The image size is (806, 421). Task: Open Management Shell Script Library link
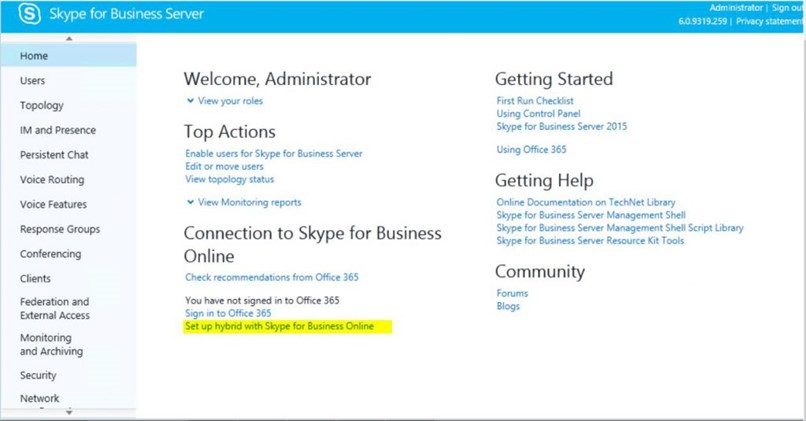click(620, 228)
